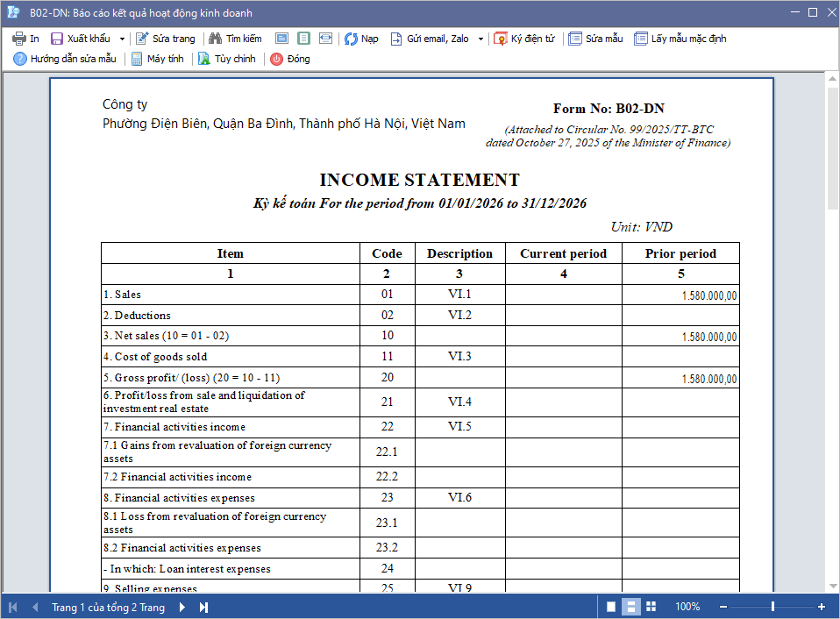Switch to multiple pages grid view
The width and height of the screenshot is (840, 619).
pyautogui.click(x=651, y=607)
